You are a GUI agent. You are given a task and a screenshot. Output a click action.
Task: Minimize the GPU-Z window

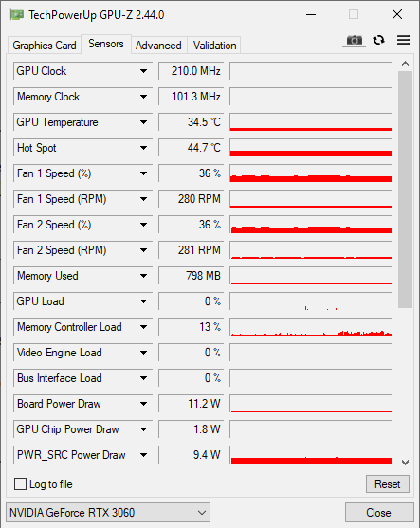coord(311,14)
